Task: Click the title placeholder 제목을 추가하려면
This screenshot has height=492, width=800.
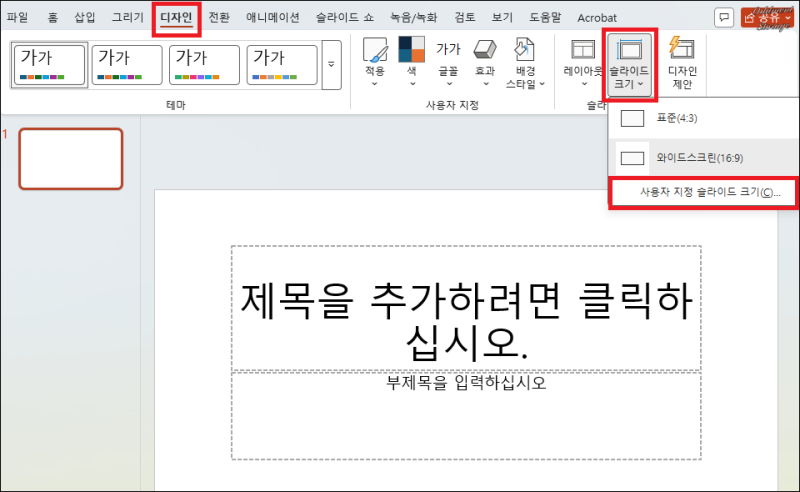Action: click(466, 308)
